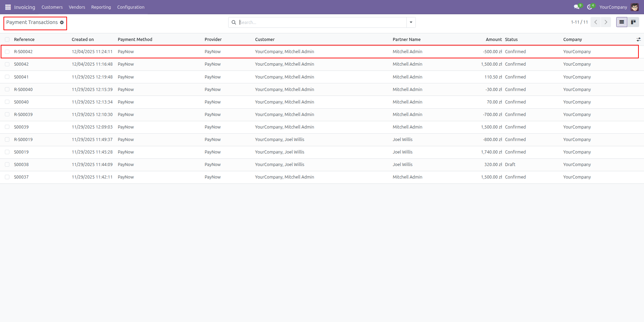Open the user avatar menu
Screen dimensions: 644x322
coord(635,7)
